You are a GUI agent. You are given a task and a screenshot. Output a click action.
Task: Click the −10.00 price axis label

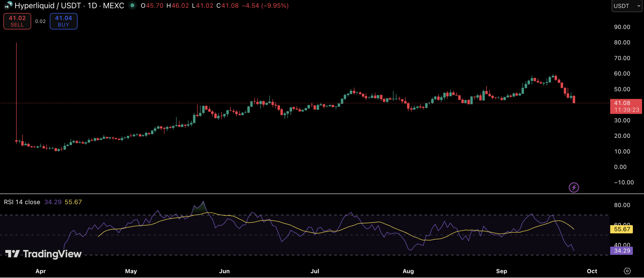[x=624, y=182]
